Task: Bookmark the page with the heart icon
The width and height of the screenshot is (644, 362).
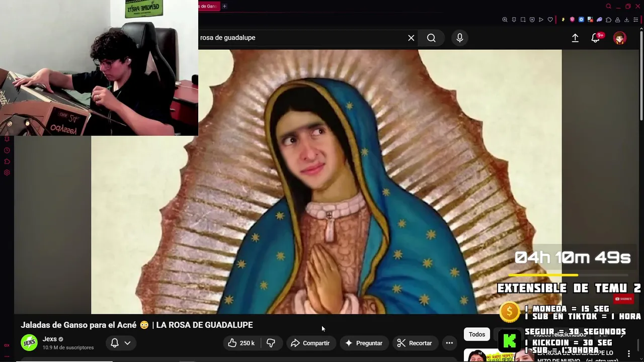Action: [x=550, y=20]
